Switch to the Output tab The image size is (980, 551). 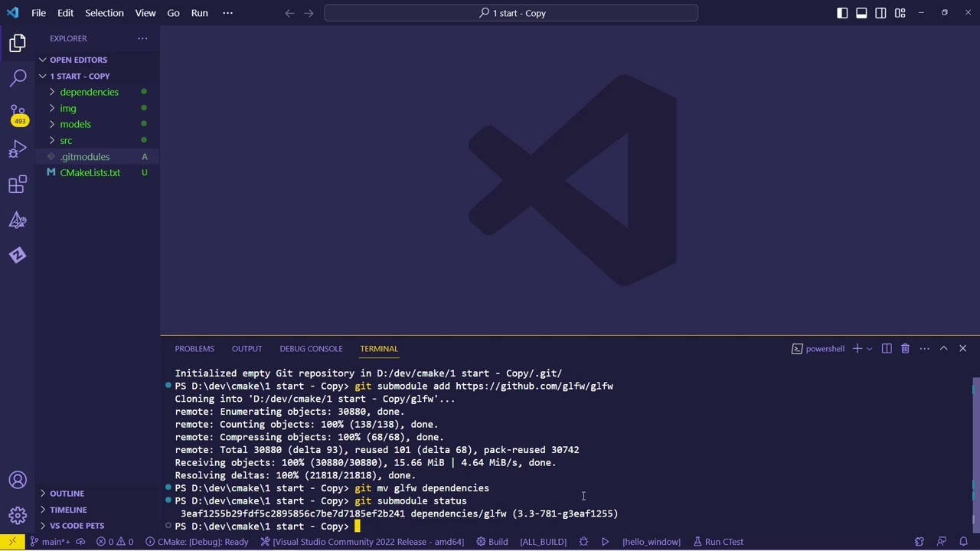pos(247,349)
